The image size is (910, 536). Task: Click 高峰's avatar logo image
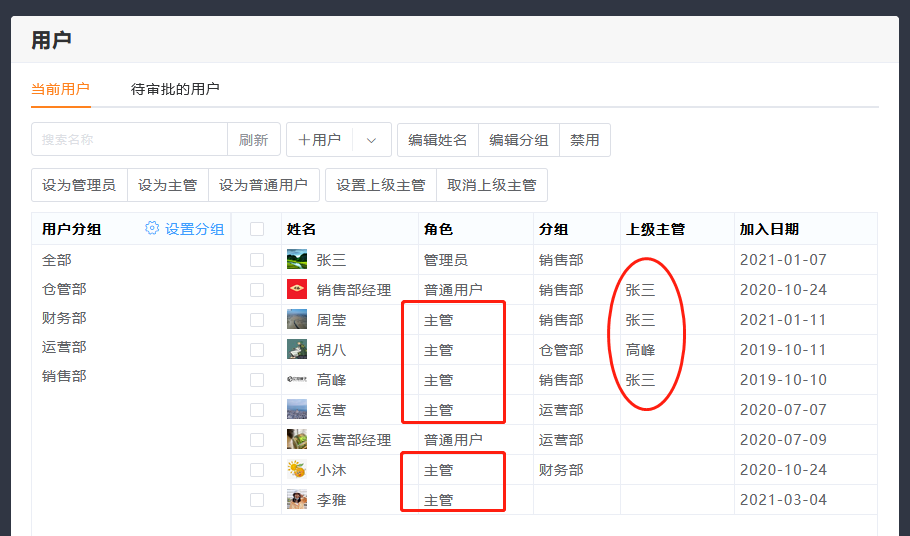(x=297, y=380)
